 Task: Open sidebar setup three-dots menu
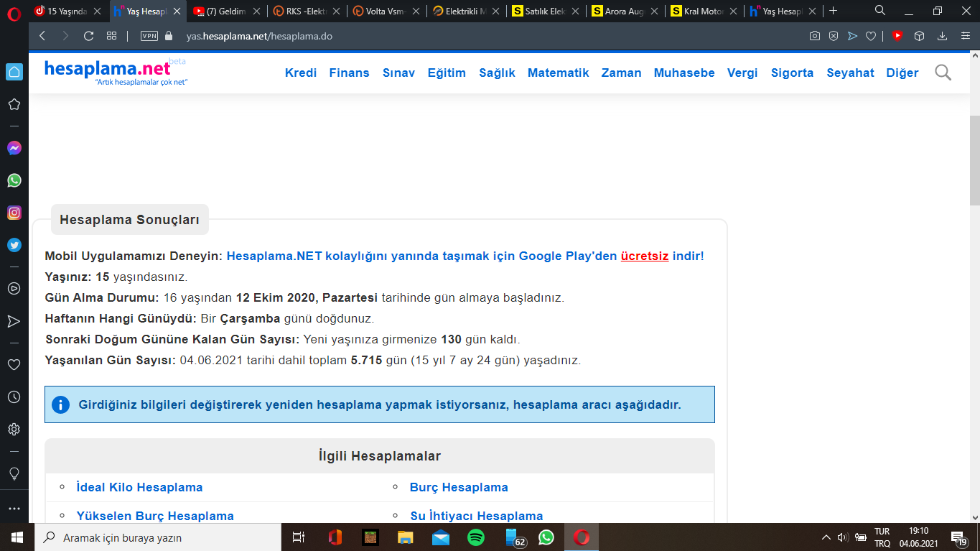pos(14,508)
